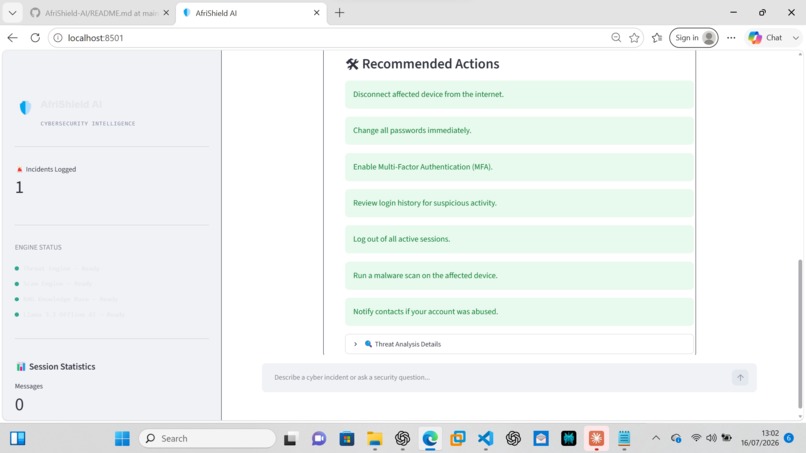Open the zoom indicator in address bar

(x=616, y=38)
